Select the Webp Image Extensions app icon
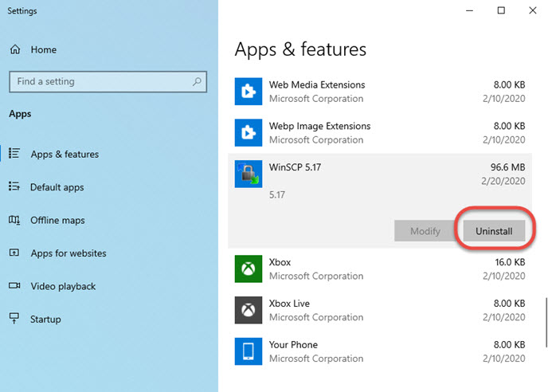 (249, 132)
